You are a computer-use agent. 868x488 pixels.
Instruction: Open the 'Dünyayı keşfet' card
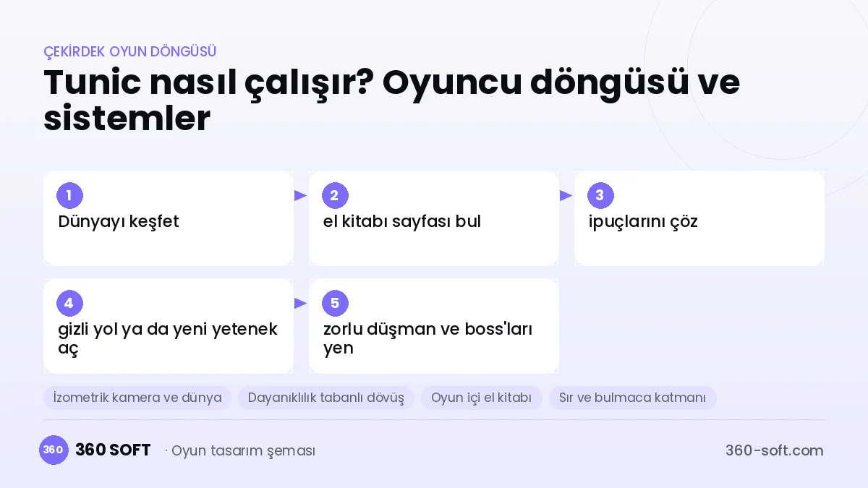[x=169, y=218]
